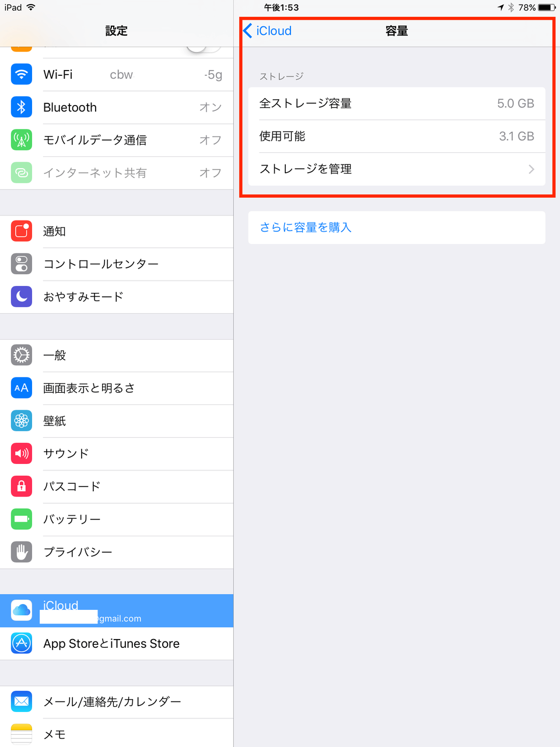Tap the 一般 gear icon
The height and width of the screenshot is (747, 560).
coord(22,355)
